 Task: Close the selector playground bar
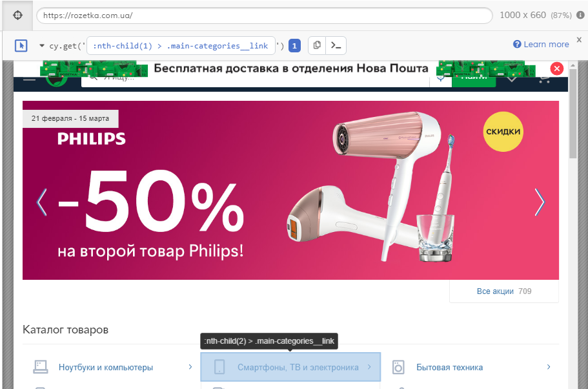click(579, 39)
